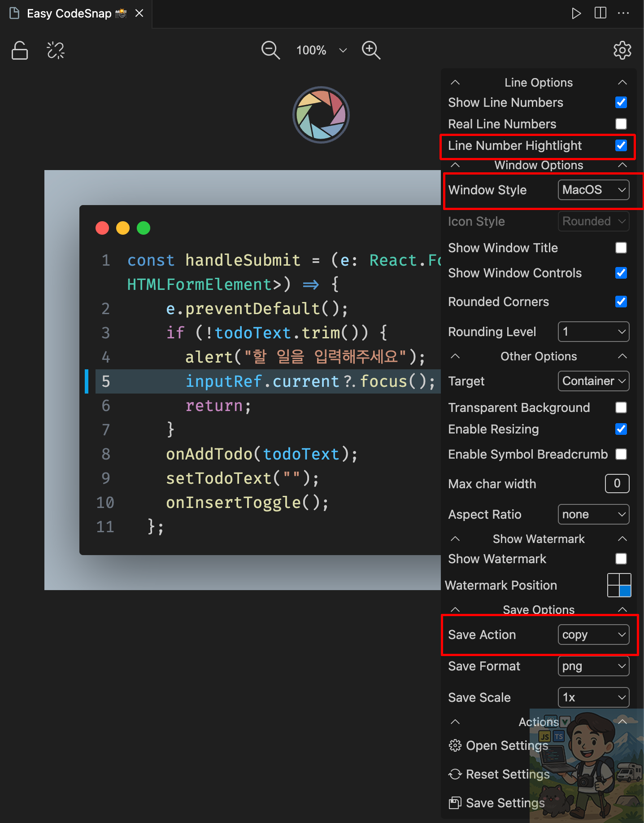Click highlighted line number 5
The image size is (644, 823).
point(106,381)
